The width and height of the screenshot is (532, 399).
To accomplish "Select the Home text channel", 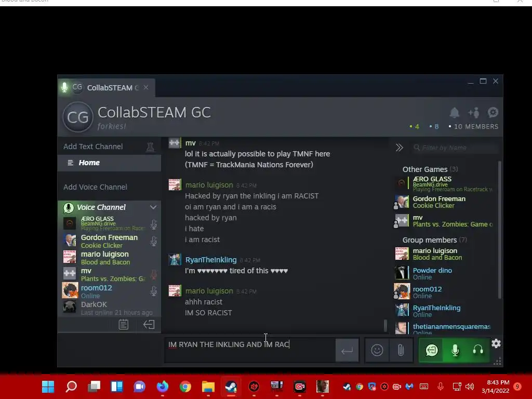I will click(109, 163).
